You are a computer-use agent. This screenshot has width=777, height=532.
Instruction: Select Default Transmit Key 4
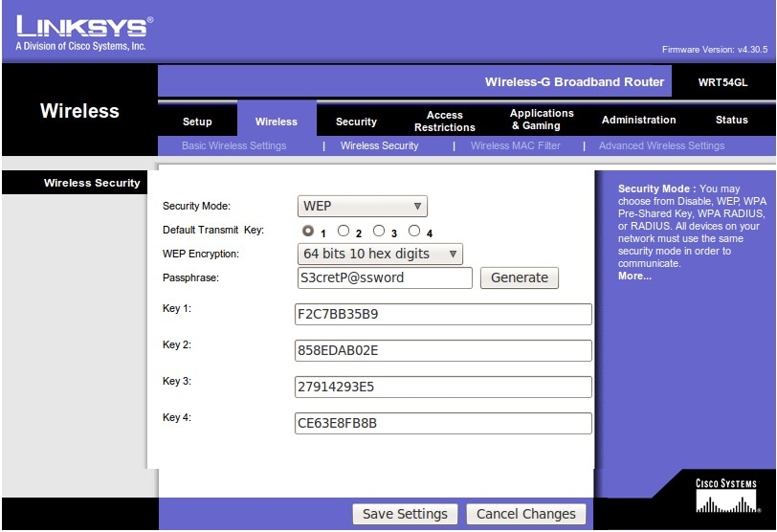[414, 231]
